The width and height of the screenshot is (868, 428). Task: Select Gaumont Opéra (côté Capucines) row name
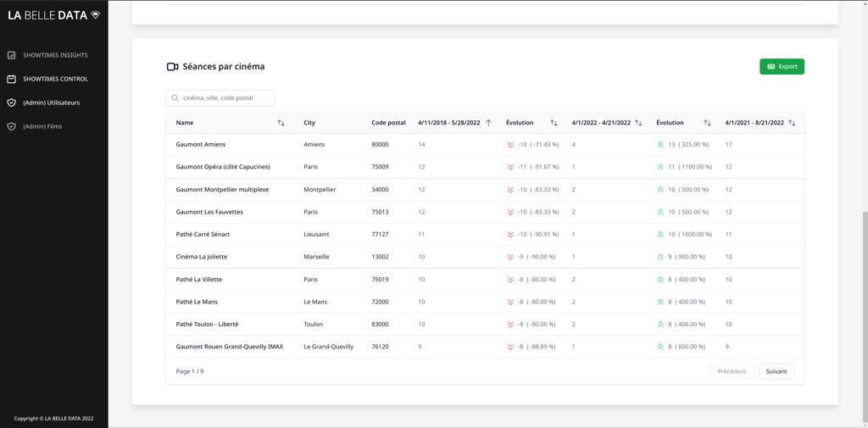pyautogui.click(x=223, y=167)
